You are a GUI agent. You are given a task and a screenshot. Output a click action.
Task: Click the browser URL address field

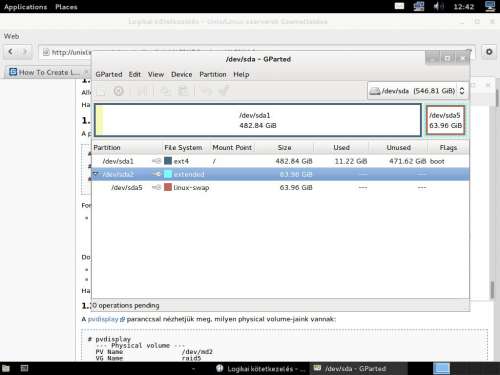[257, 52]
